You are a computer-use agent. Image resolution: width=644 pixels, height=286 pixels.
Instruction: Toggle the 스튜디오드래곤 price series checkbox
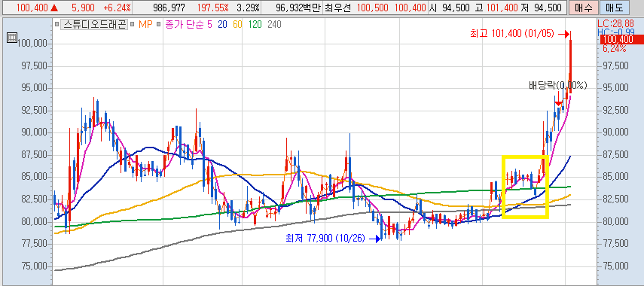click(56, 25)
